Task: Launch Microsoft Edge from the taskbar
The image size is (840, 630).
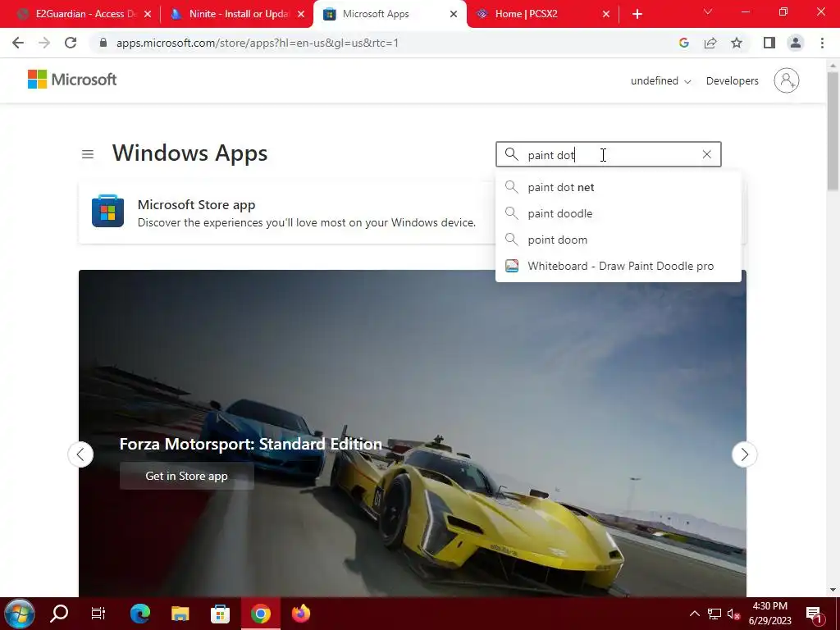Action: (139, 614)
